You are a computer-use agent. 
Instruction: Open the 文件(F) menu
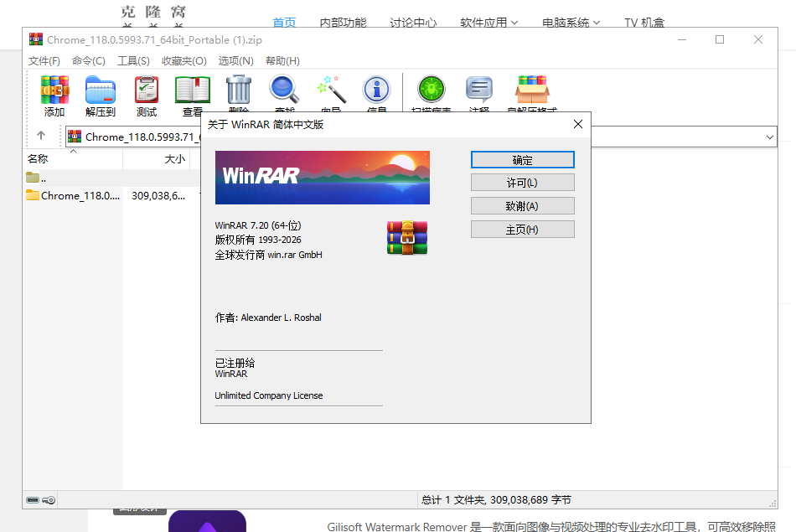(x=44, y=61)
